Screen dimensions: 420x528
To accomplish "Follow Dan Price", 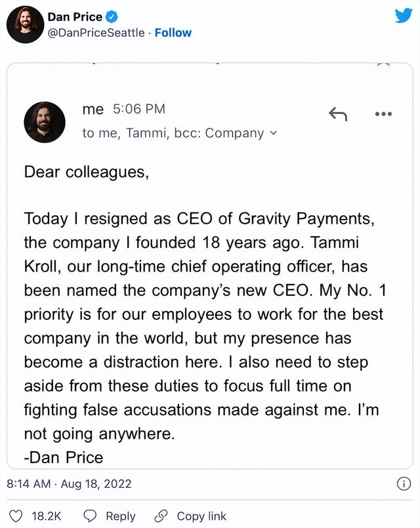I will 173,33.
